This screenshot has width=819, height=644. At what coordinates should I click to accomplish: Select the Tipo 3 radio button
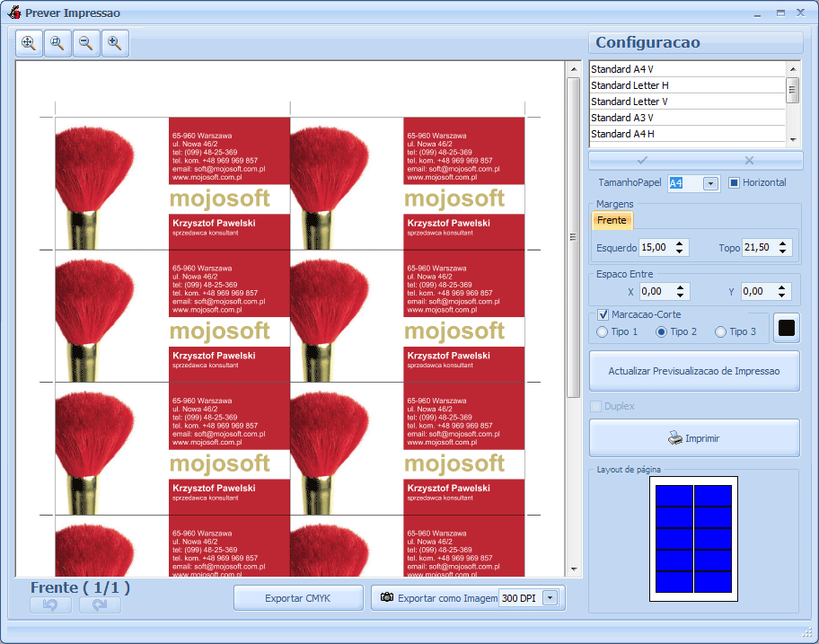[x=721, y=331]
